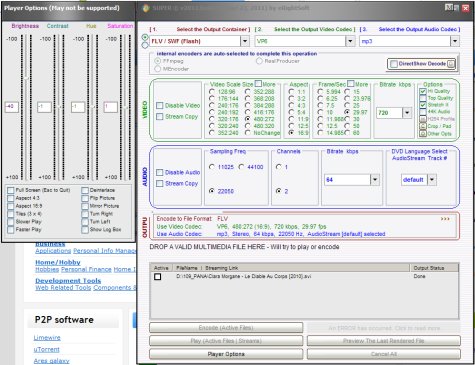Click the Brightness value field showing -40
475x365 pixels.
[x=12, y=107]
